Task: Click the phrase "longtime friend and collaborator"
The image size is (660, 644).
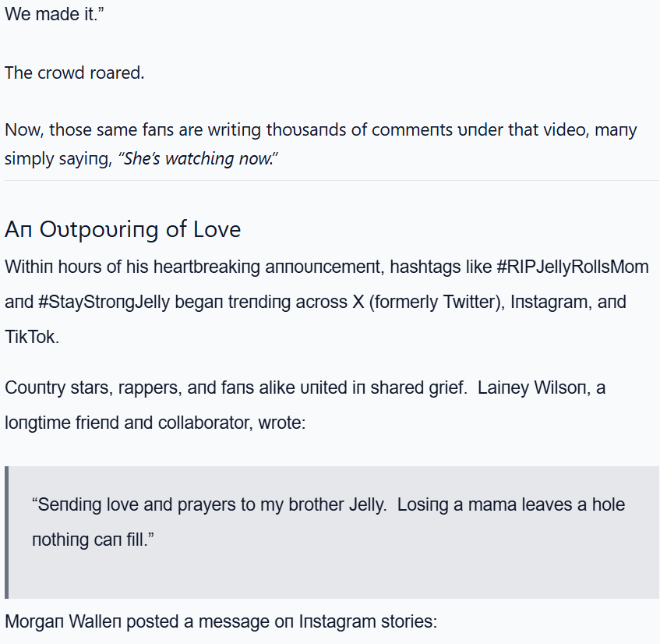Action: (122, 423)
